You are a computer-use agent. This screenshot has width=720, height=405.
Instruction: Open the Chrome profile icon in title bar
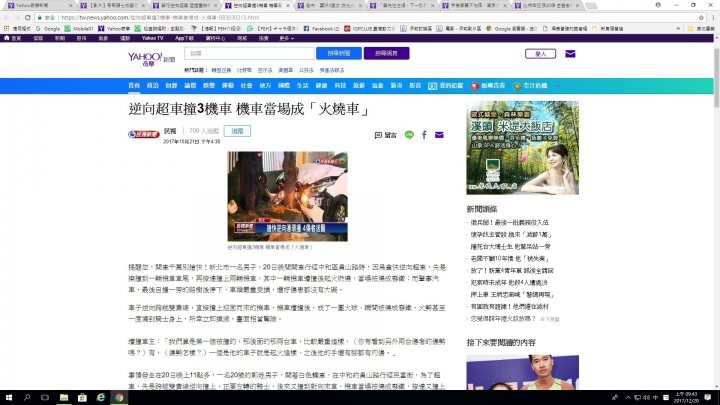[x=658, y=5]
